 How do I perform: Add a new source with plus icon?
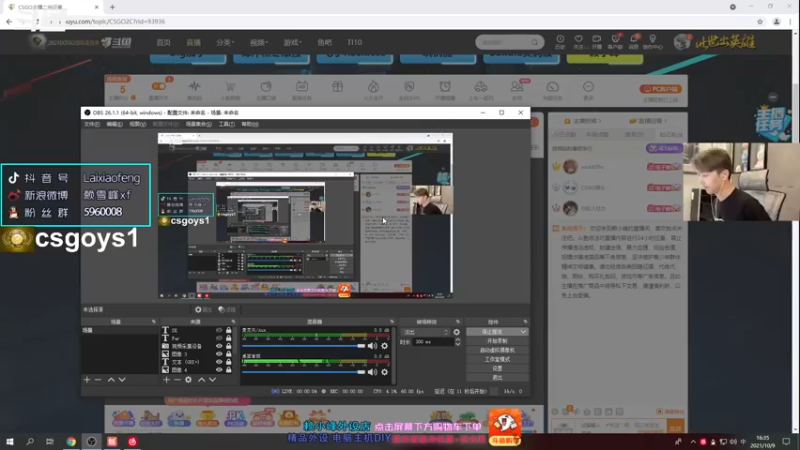[x=166, y=380]
